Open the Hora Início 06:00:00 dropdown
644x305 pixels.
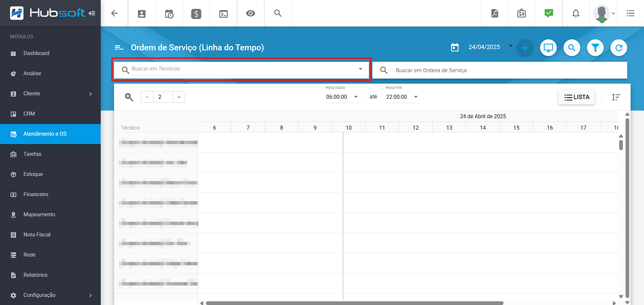343,97
